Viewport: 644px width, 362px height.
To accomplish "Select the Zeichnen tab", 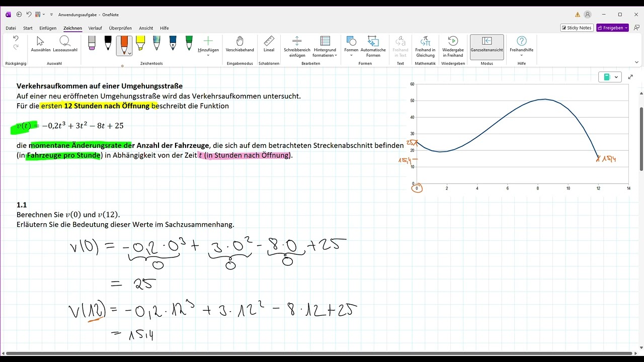I will click(x=72, y=28).
